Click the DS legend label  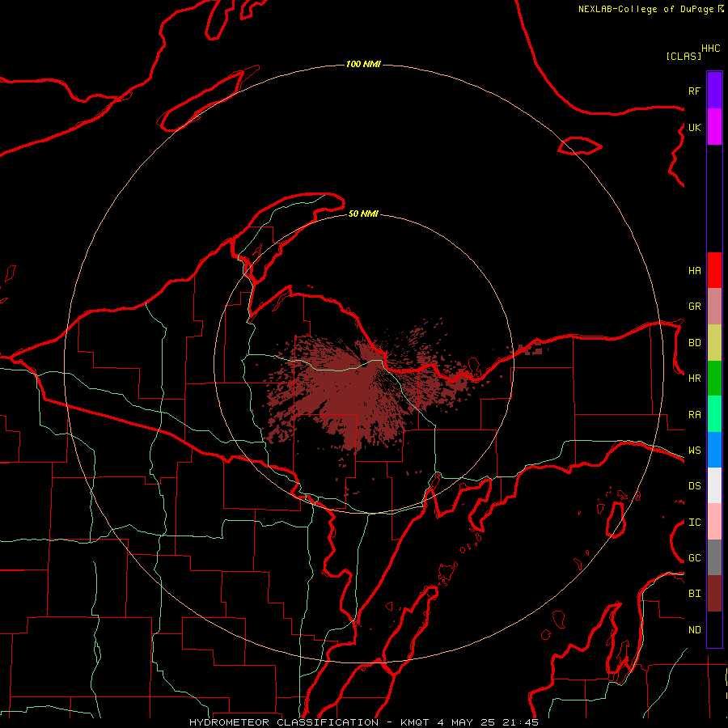click(x=694, y=486)
